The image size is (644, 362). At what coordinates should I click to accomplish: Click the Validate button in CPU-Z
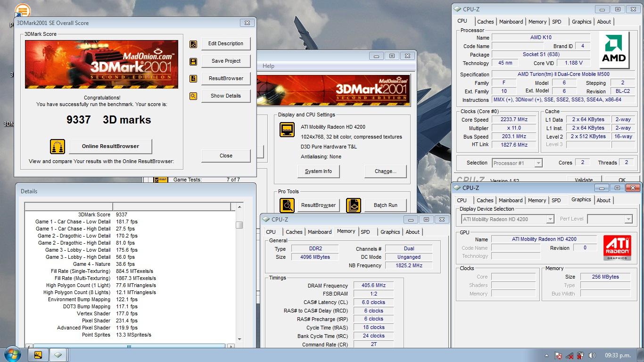(584, 180)
